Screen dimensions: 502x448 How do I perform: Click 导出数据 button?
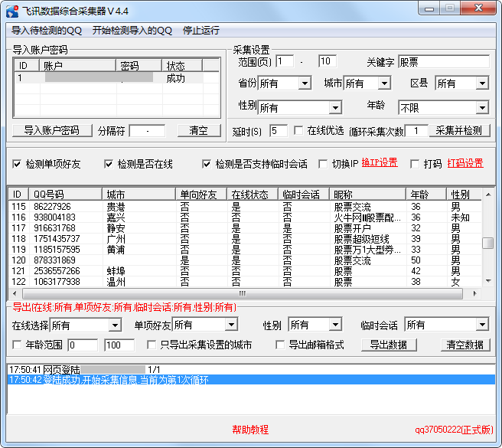[x=389, y=345]
